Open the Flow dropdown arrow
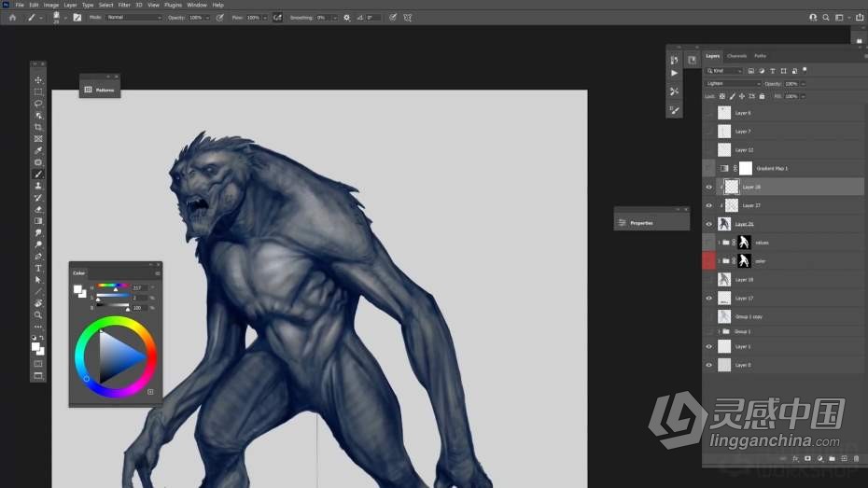Image resolution: width=868 pixels, height=488 pixels. pyautogui.click(x=265, y=18)
